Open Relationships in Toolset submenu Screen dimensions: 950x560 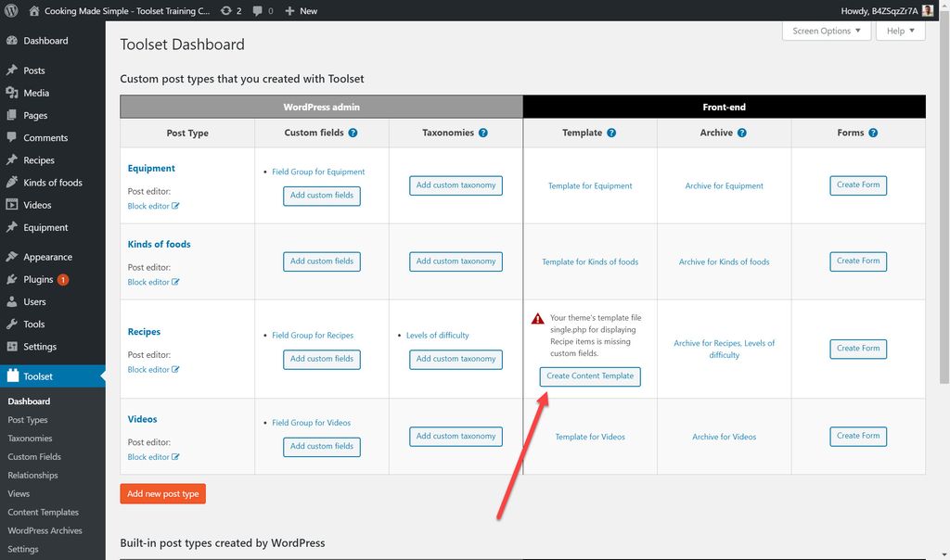(x=32, y=476)
